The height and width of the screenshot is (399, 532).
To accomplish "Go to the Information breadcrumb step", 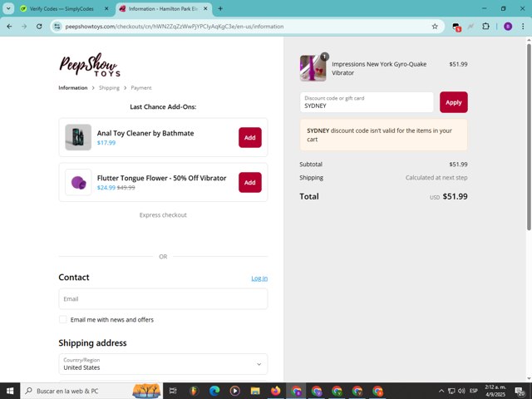I will [x=73, y=88].
